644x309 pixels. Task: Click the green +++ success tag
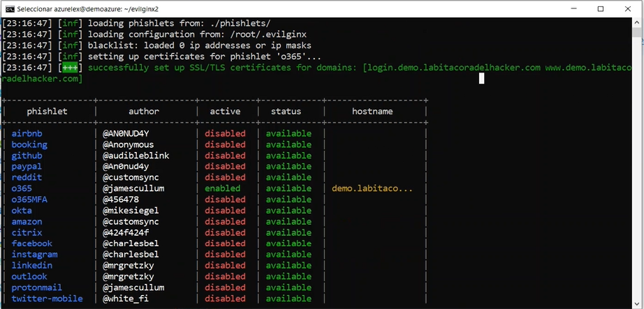click(x=71, y=68)
